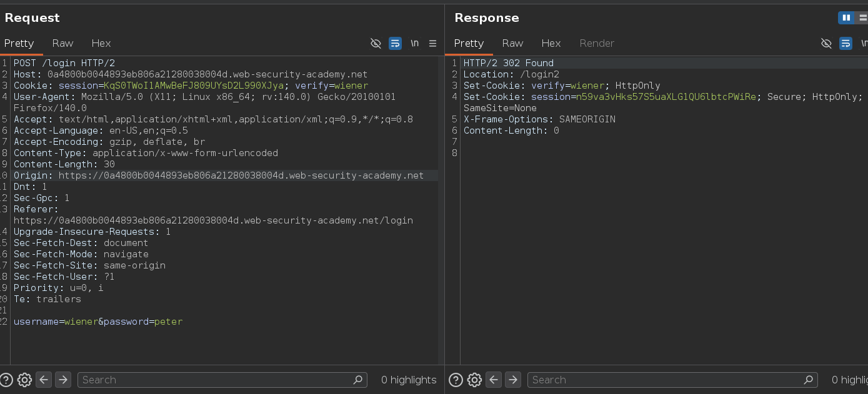Screen dimensions: 868x394
Task: Toggle hide non-printable chars icon in Request panel
Action: click(376, 43)
